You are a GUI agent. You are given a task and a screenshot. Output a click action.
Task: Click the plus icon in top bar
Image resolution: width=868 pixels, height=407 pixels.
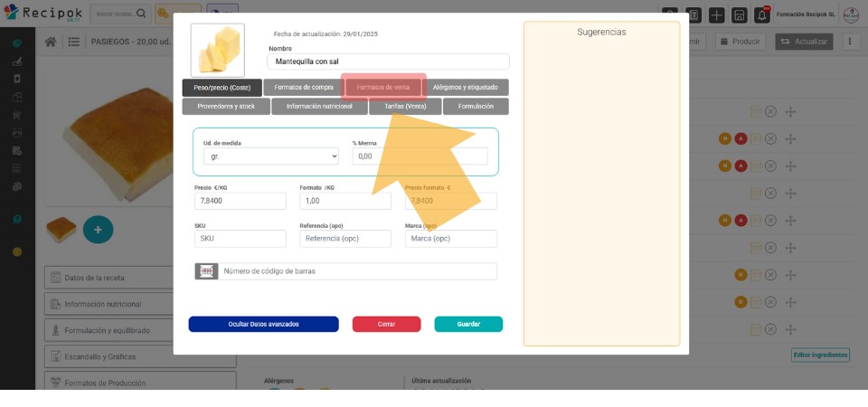click(716, 14)
